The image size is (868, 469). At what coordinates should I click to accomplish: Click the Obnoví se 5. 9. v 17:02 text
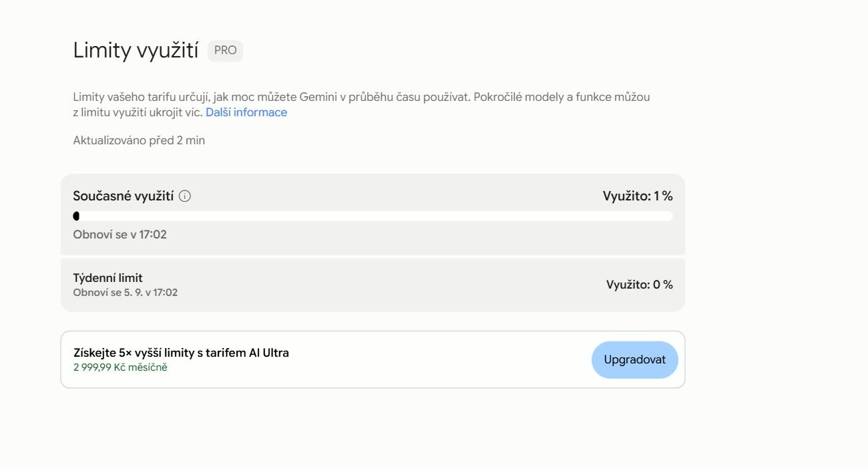pos(126,293)
